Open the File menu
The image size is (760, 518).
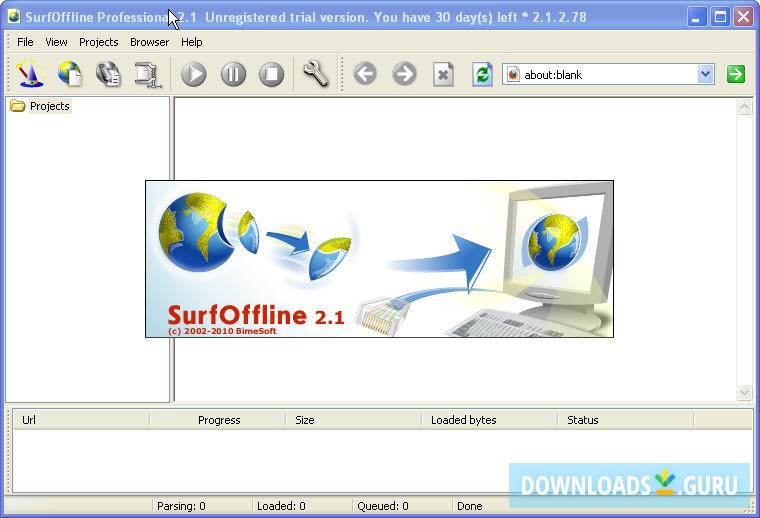coord(25,42)
